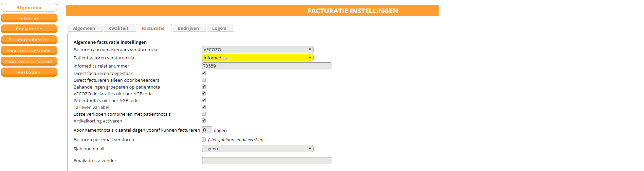Screen dimensions: 644x171
Task: Enable Direct factureren alleen door beheerders
Action: point(204,80)
